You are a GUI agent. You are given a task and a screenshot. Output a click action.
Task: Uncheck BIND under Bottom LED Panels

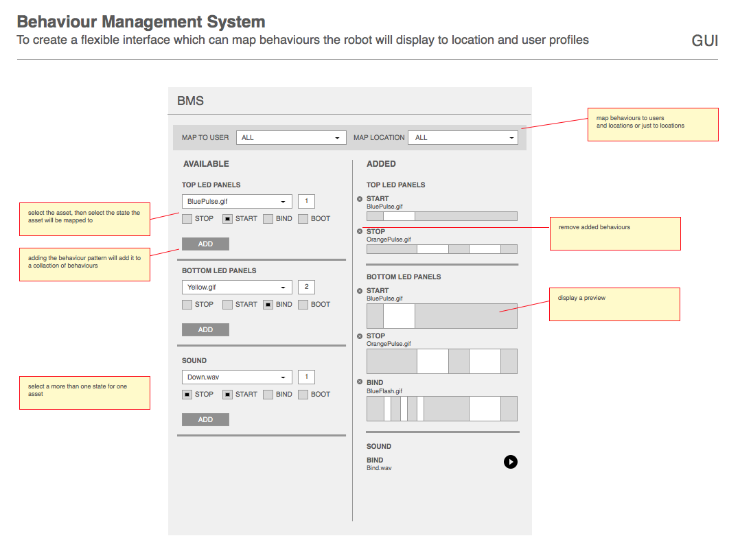click(x=268, y=305)
